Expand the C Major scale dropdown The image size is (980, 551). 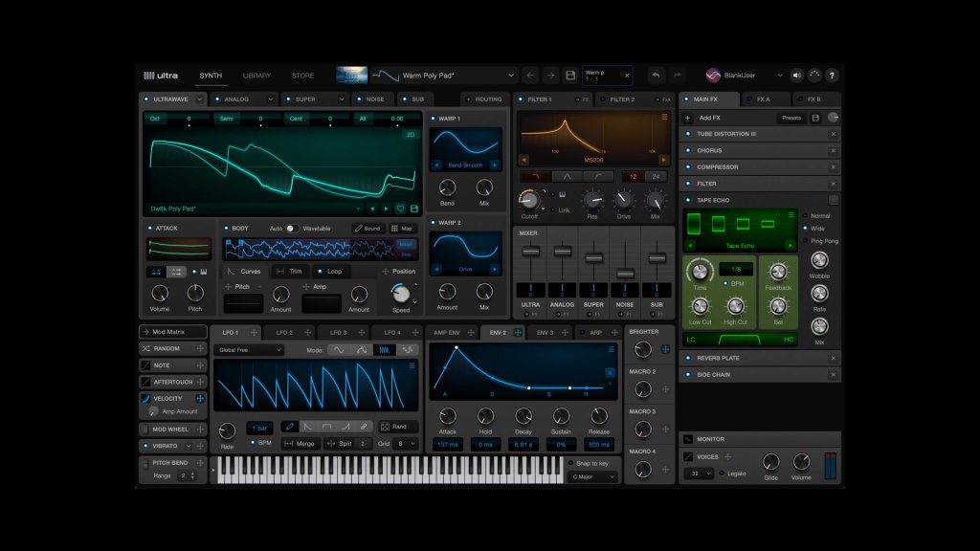(x=592, y=476)
